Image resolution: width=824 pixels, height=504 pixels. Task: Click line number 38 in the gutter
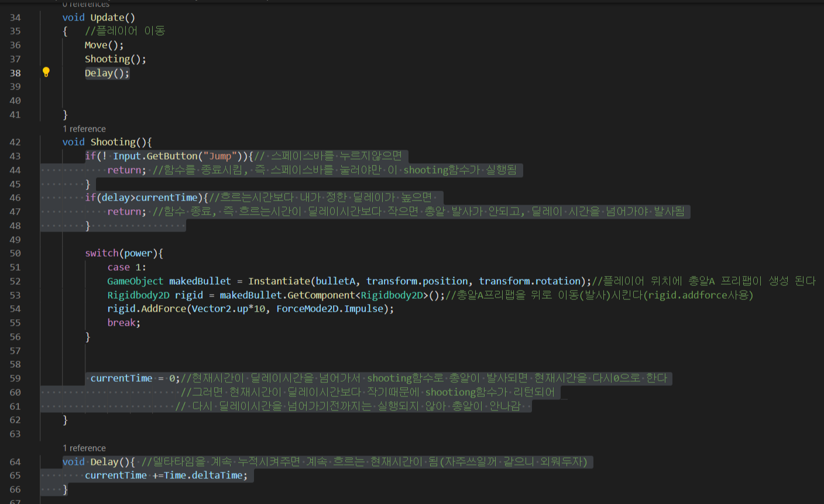click(x=15, y=73)
